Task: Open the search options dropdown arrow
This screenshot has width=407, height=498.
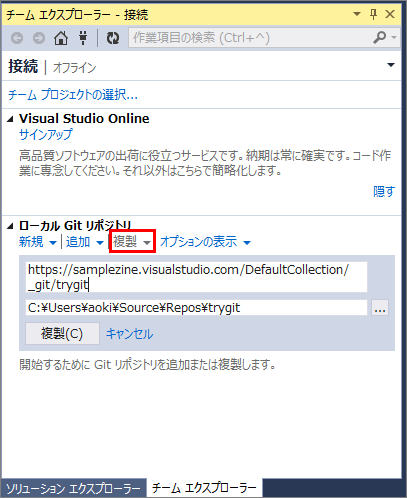Action: click(394, 38)
